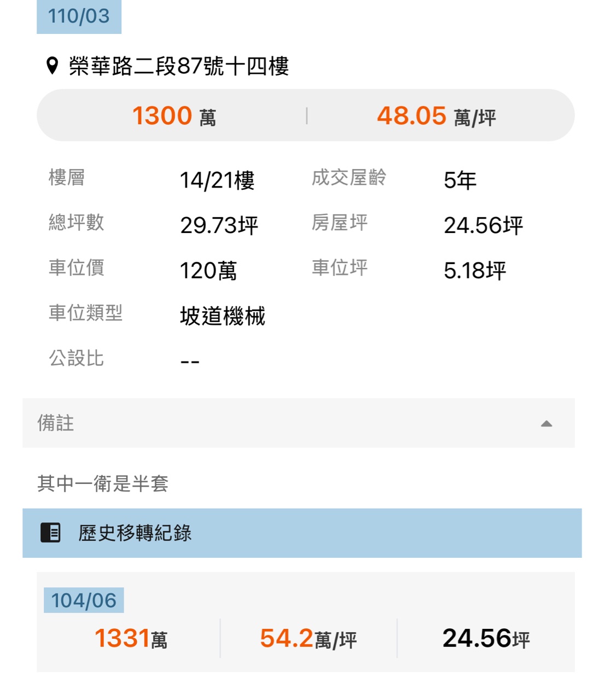The height and width of the screenshot is (700, 605).
Task: Select the 29.73坪 total area value
Action: pos(219,225)
